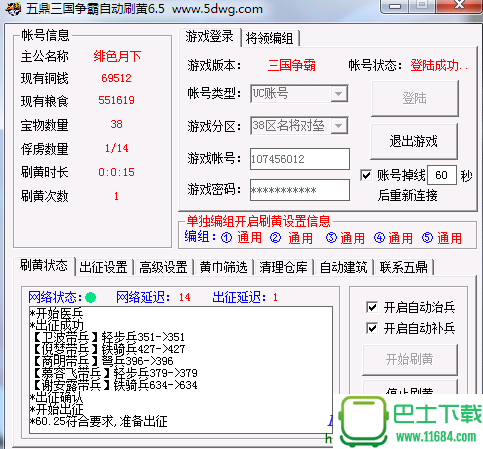Switch to 游戏登录 tab
The image size is (483, 449).
209,37
